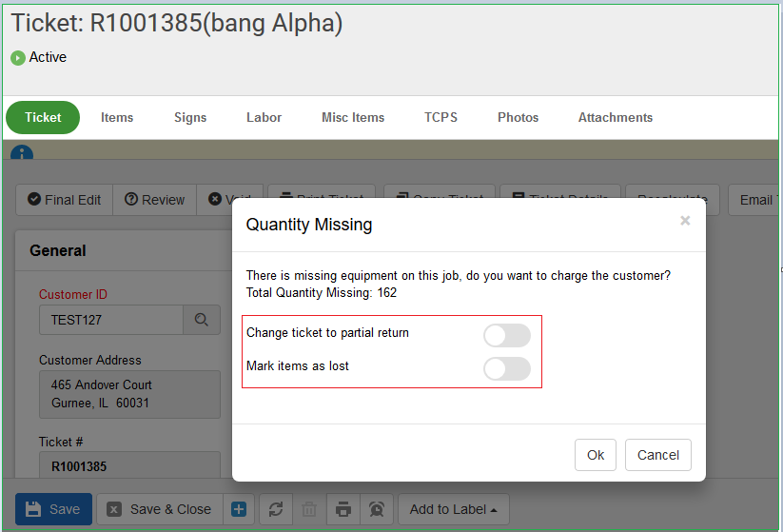Go to the Attachments tab

[x=615, y=118]
